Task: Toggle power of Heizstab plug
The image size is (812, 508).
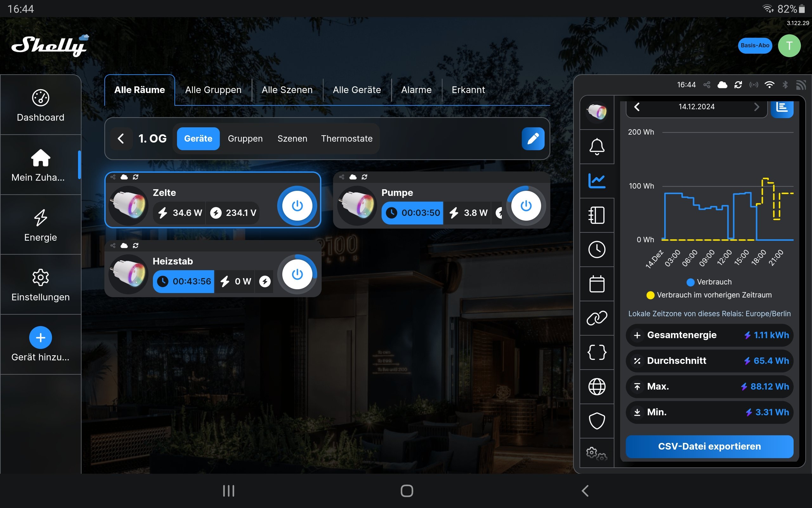Action: click(297, 274)
